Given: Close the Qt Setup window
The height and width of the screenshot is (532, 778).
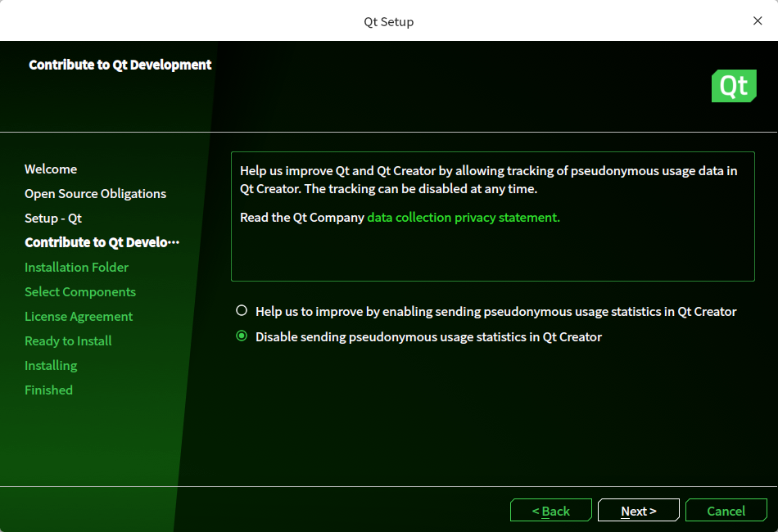Looking at the screenshot, I should point(758,21).
